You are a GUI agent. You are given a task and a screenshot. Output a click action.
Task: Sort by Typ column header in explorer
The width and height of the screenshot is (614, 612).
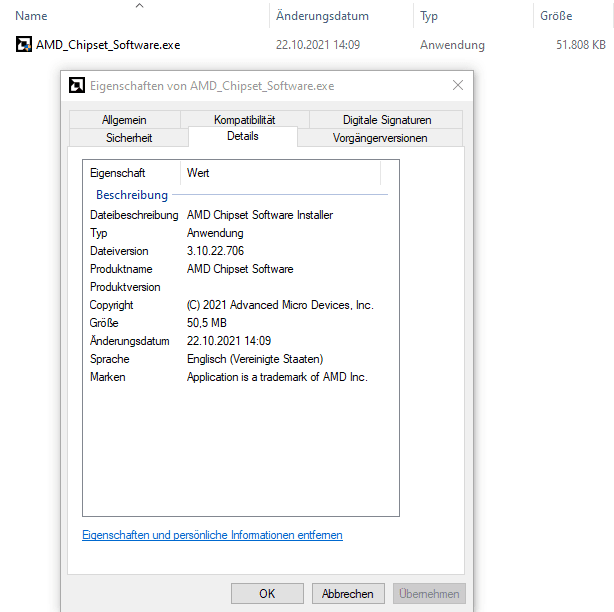[429, 16]
